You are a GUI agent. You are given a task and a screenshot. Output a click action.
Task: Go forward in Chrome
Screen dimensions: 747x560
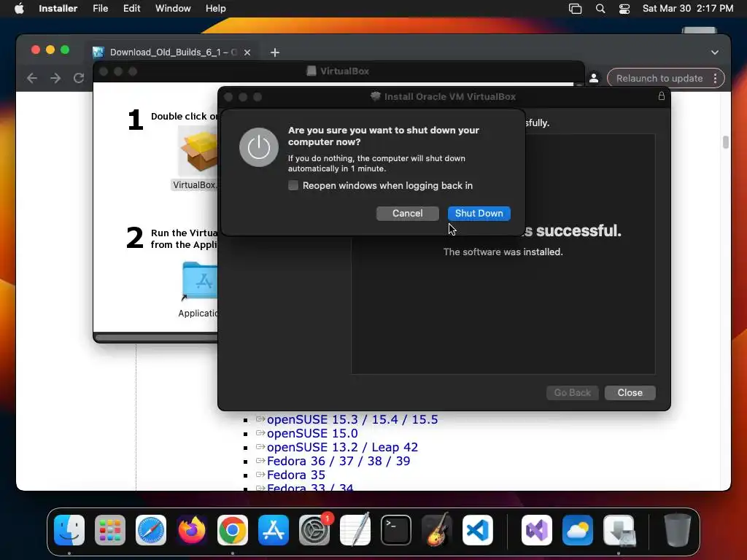click(55, 78)
